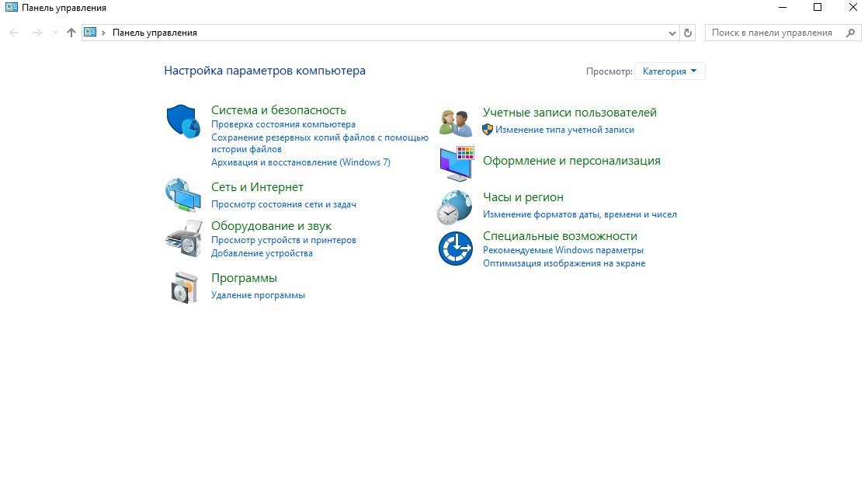868x480 pixels.
Task: Minimize the Control Panel window
Action: (x=783, y=8)
